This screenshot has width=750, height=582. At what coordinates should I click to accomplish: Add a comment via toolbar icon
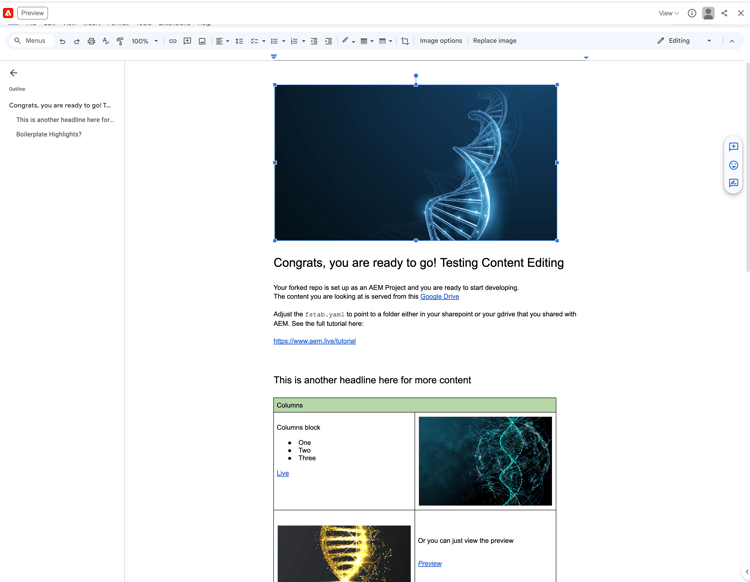[x=188, y=41]
